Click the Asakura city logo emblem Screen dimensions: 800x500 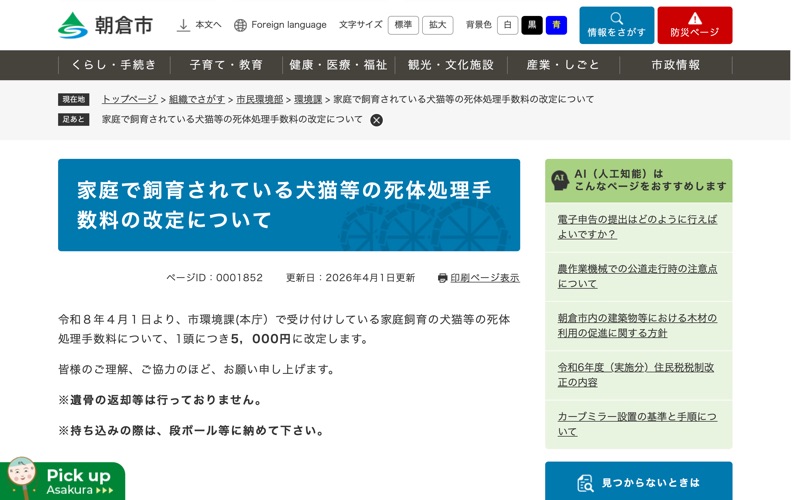tap(73, 25)
